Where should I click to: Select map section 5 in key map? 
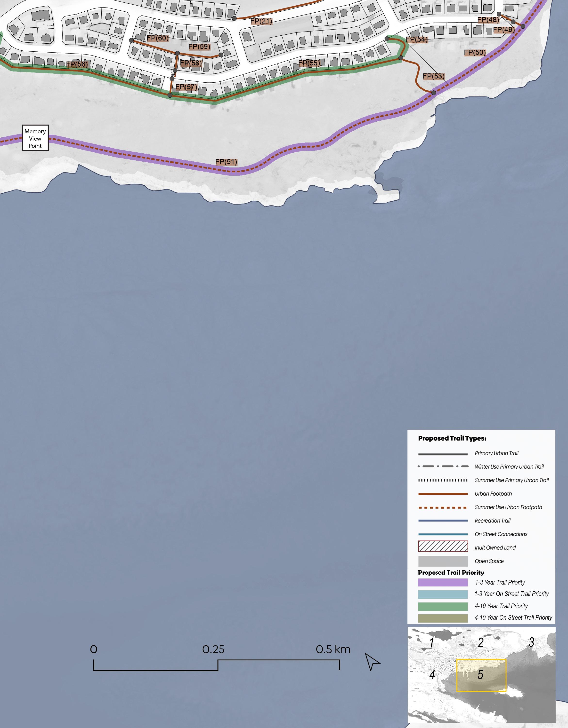(x=480, y=674)
